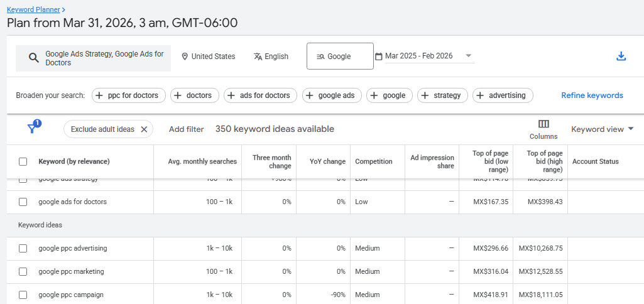This screenshot has height=304, width=644.
Task: Click the Refine keywords link
Action: point(592,95)
